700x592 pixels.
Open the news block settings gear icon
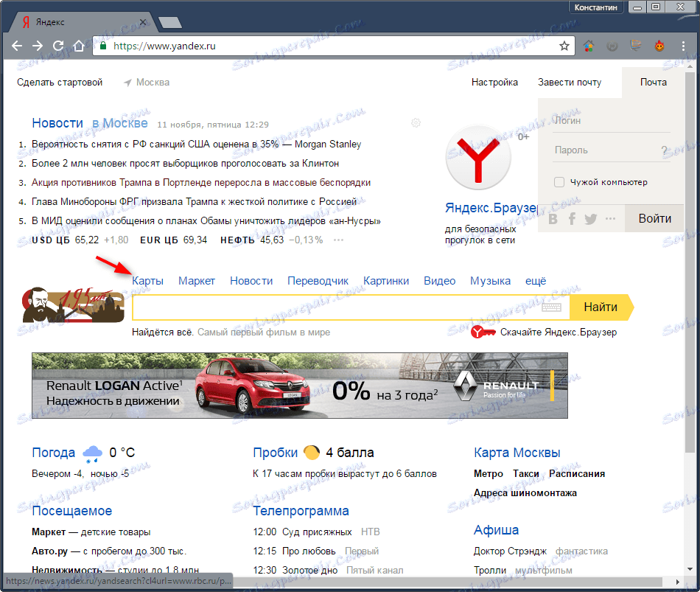coord(416,123)
